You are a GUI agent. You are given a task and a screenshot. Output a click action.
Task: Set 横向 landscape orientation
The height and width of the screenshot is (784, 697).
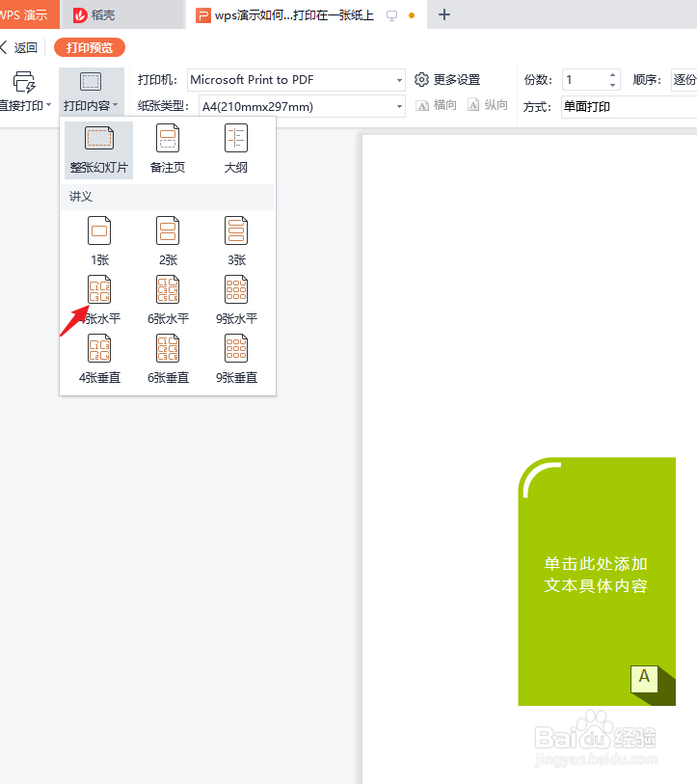437,105
